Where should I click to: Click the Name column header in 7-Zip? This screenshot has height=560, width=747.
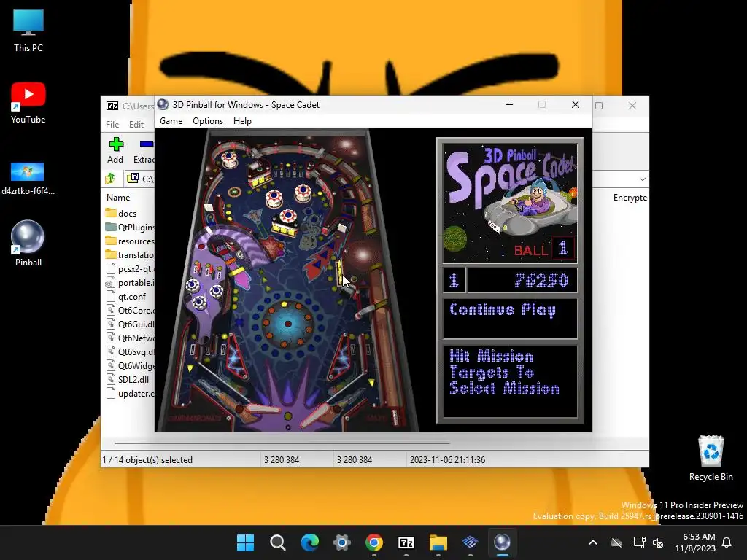[118, 197]
